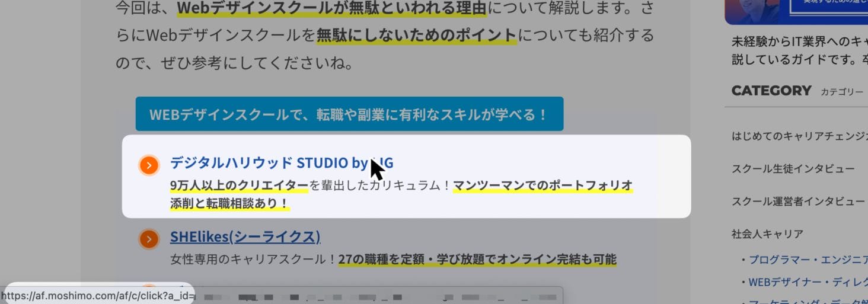Click the CATEGORY sidebar heading
This screenshot has width=868, height=304.
(771, 91)
